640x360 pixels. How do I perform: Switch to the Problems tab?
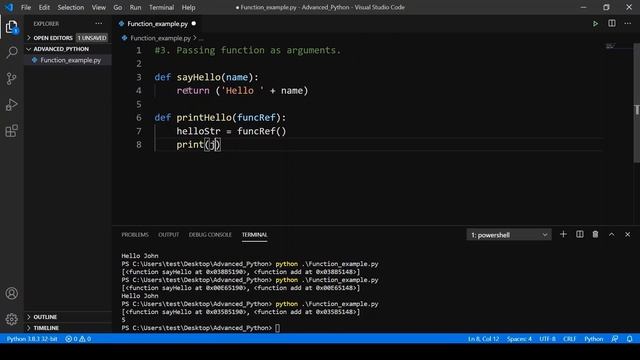tap(135, 235)
